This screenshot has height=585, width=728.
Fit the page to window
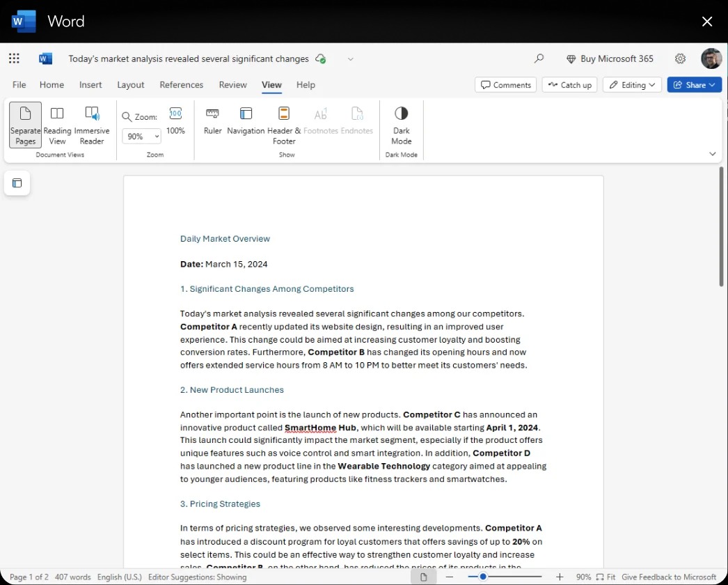click(606, 577)
